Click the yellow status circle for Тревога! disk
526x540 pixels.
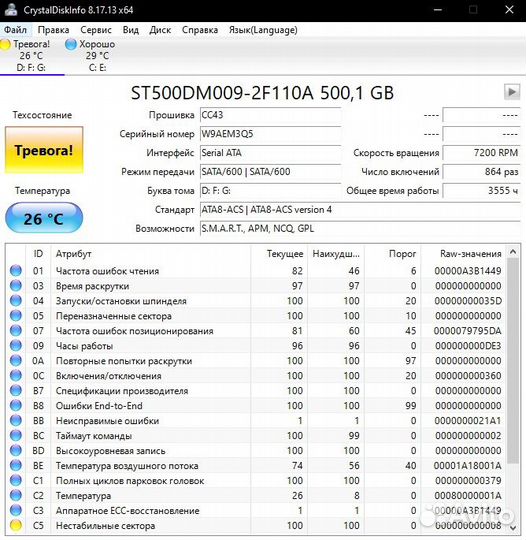point(5,44)
